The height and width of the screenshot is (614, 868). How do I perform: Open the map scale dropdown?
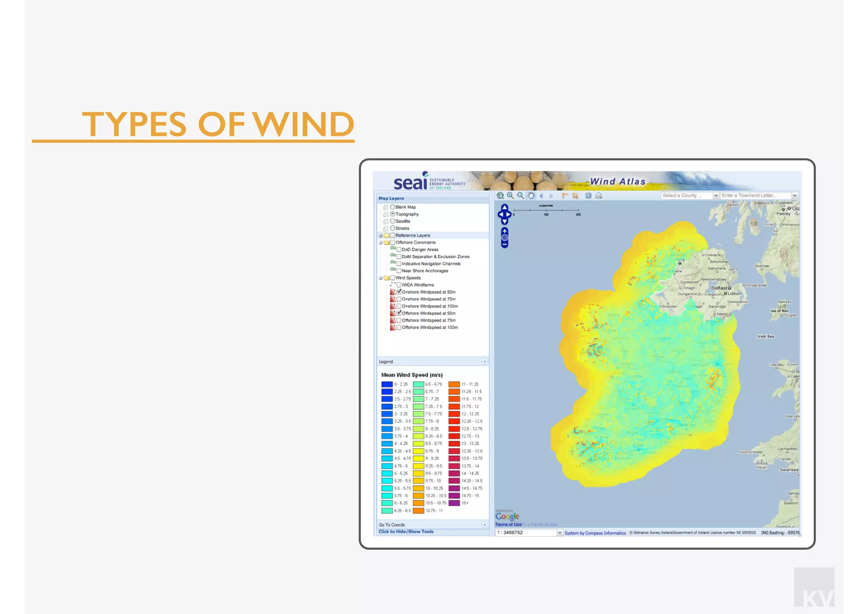[560, 533]
